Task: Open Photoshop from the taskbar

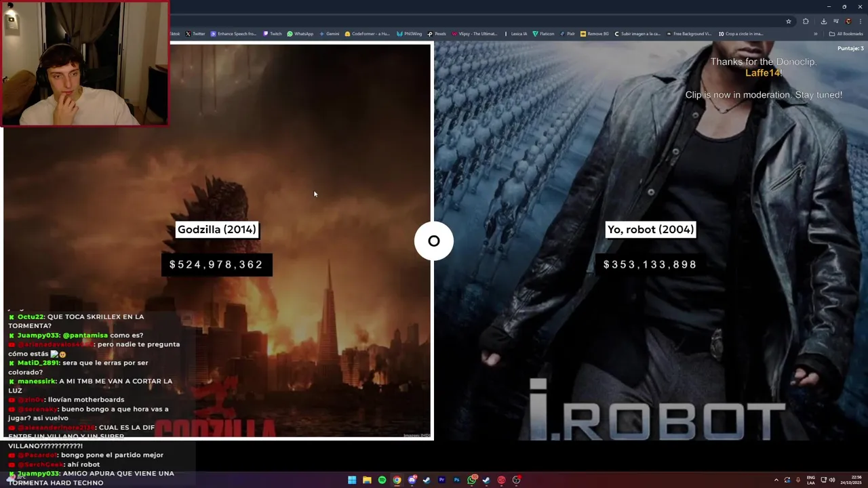Action: 456,480
